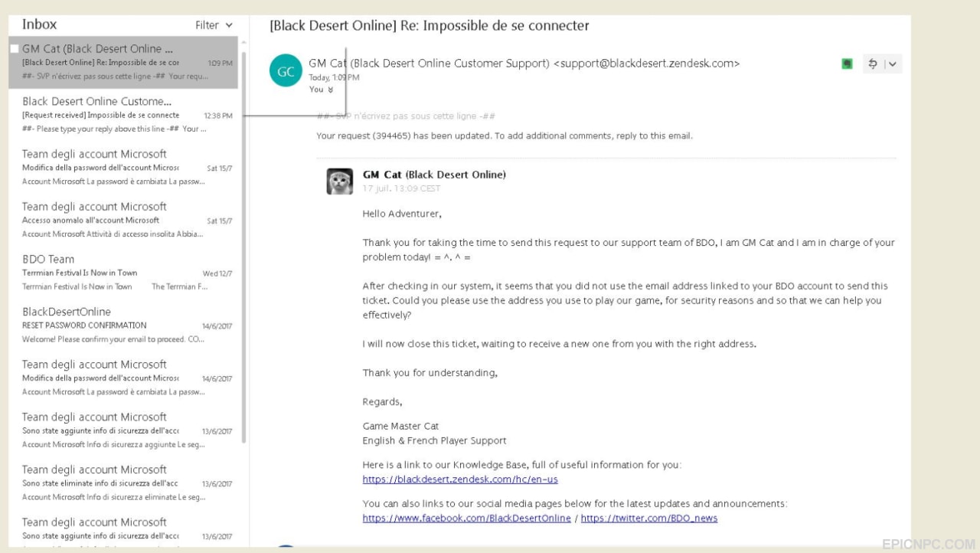The image size is (980, 553).
Task: Open Microsoft email Sono state eliminate info
Action: point(123,483)
